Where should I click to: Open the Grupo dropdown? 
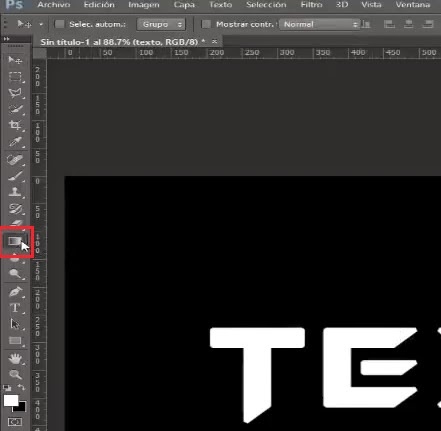[x=161, y=24]
